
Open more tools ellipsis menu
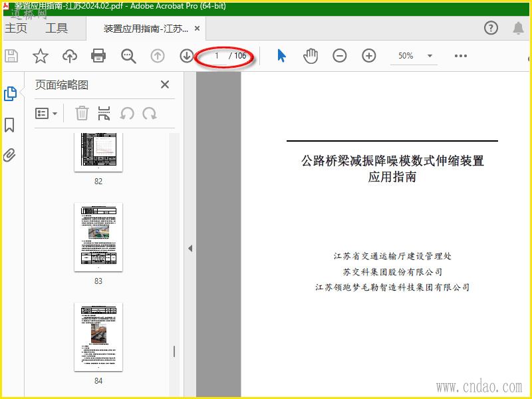pos(461,56)
